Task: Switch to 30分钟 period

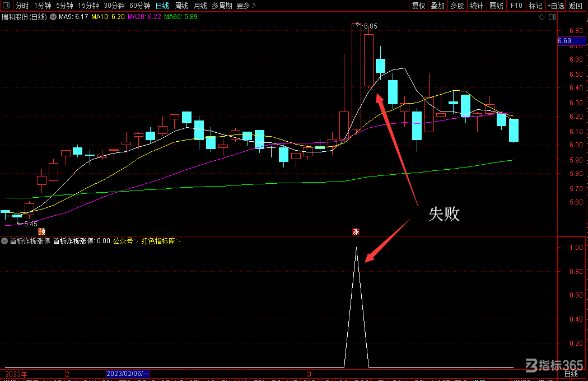Action: [114, 6]
